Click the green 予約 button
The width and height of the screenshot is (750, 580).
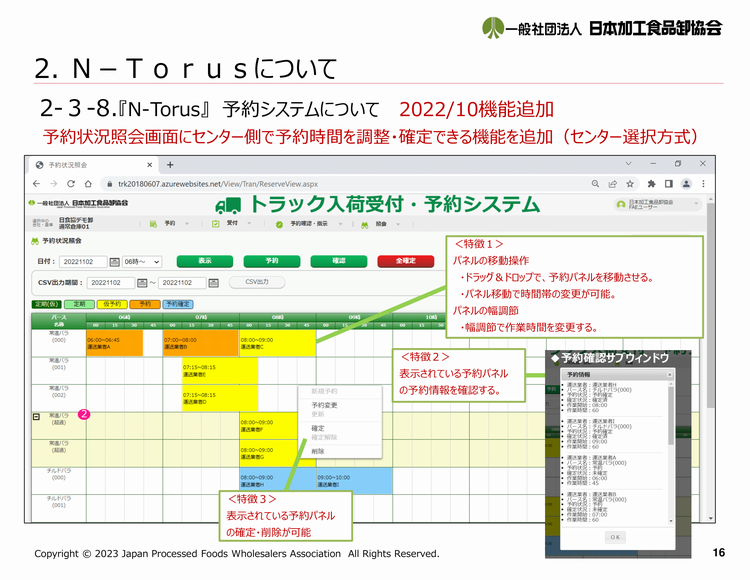pos(272,261)
